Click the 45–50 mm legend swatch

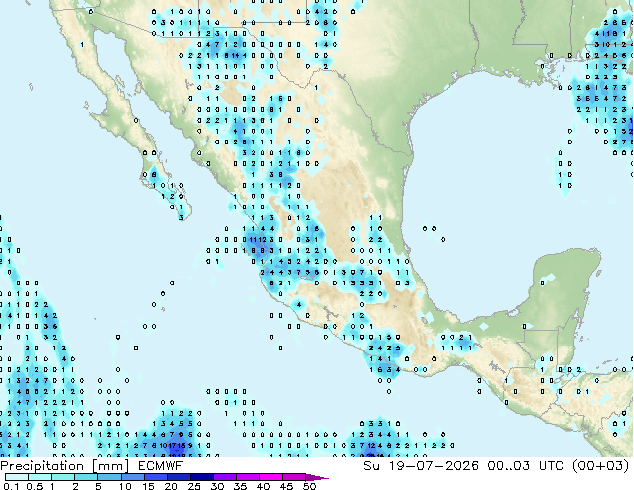294,477
